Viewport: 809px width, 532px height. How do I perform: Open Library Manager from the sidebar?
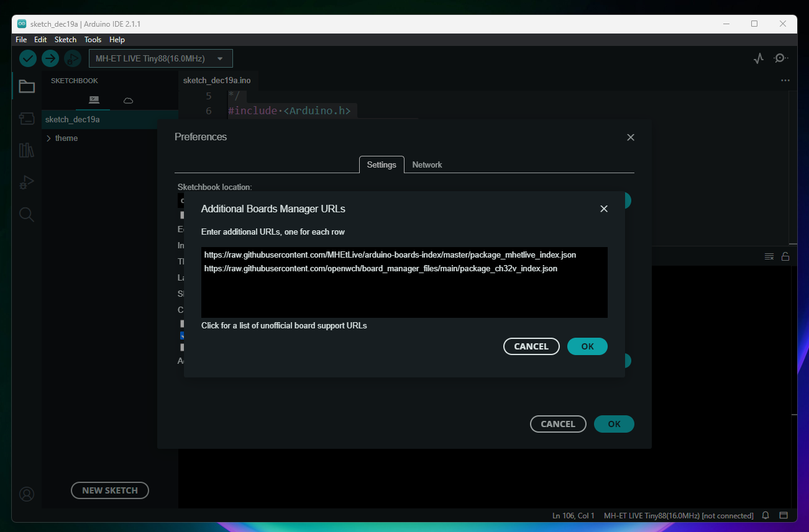27,150
